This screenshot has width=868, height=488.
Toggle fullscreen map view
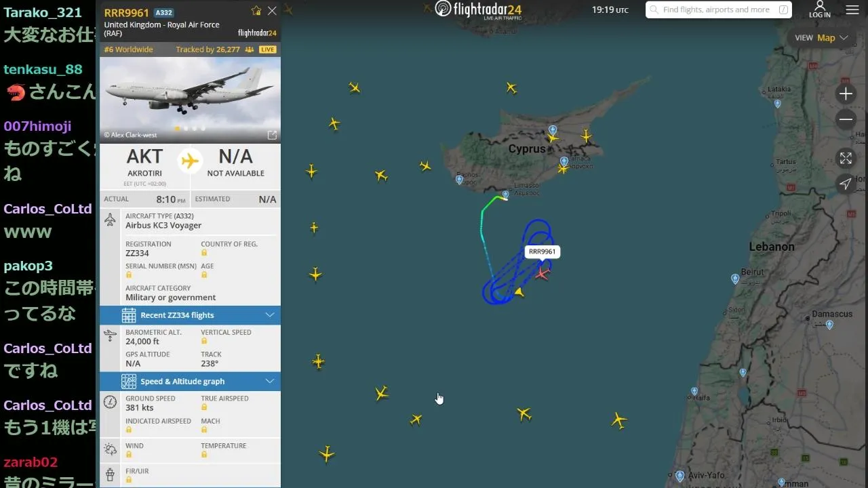[x=846, y=158]
